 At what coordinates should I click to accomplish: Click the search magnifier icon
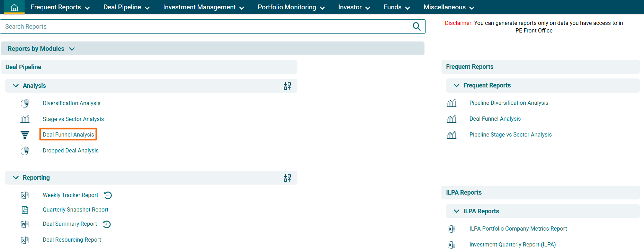click(x=417, y=27)
